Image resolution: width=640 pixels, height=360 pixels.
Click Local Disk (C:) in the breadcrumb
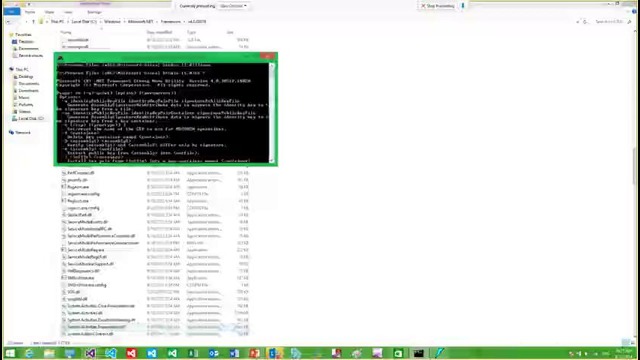(84, 22)
